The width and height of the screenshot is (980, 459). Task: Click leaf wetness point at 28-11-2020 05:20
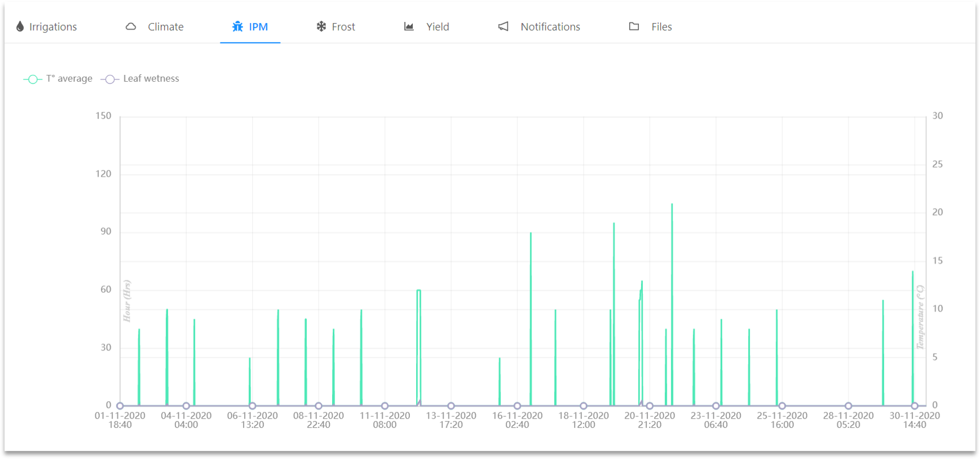point(848,406)
